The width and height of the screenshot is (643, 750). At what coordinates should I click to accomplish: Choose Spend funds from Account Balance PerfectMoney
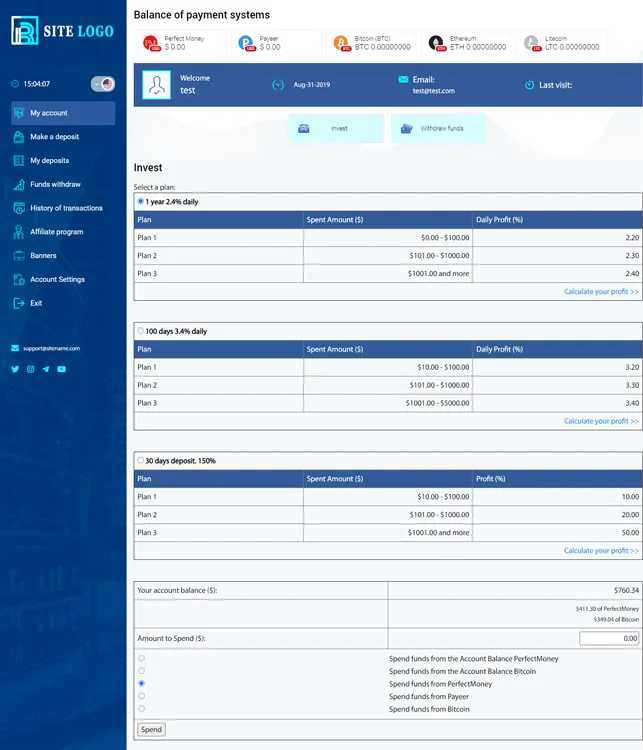click(x=142, y=658)
